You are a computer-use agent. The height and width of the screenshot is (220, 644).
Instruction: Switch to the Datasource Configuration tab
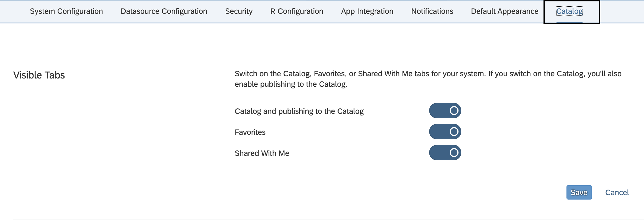click(x=164, y=11)
